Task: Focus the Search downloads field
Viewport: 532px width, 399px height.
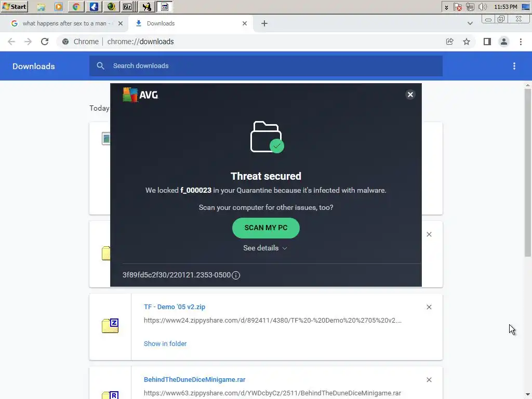Action: click(x=265, y=66)
